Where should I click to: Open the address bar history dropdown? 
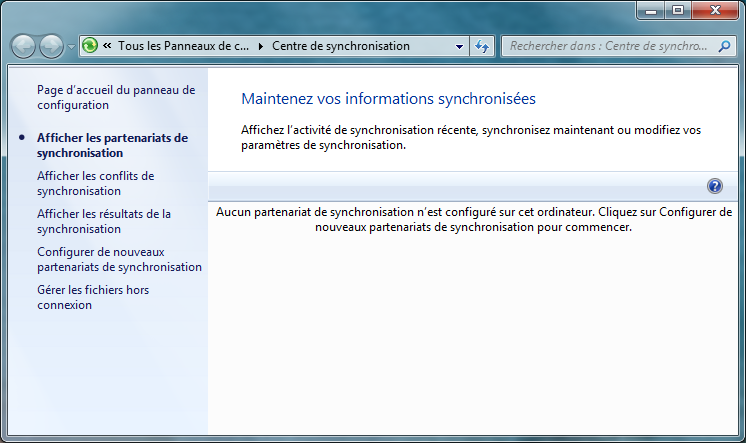(459, 46)
